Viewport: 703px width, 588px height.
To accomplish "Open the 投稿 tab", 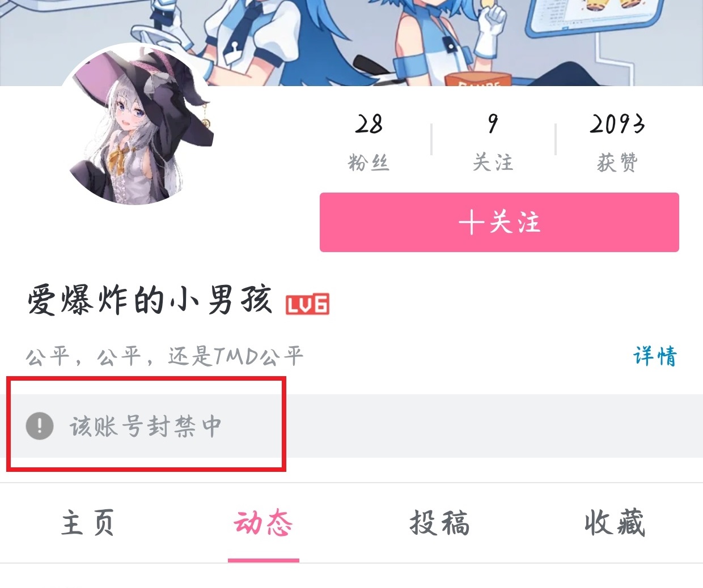I will pyautogui.click(x=439, y=522).
